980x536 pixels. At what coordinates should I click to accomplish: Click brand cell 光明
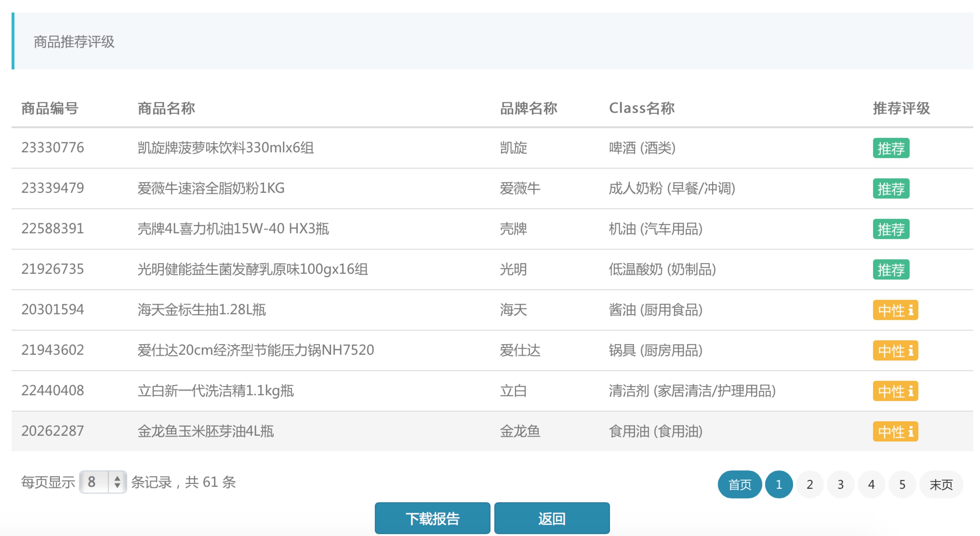tap(513, 269)
